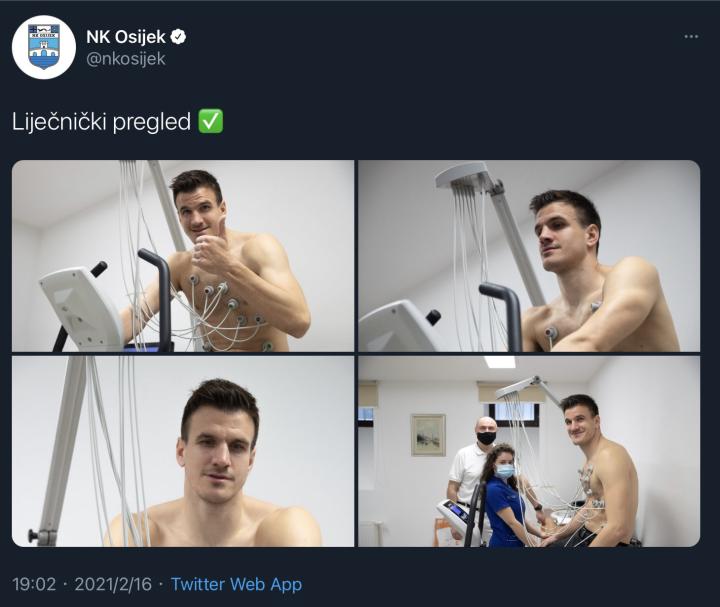The width and height of the screenshot is (720, 607).
Task: Click the NK Osijek club crest avatar
Action: (44, 47)
